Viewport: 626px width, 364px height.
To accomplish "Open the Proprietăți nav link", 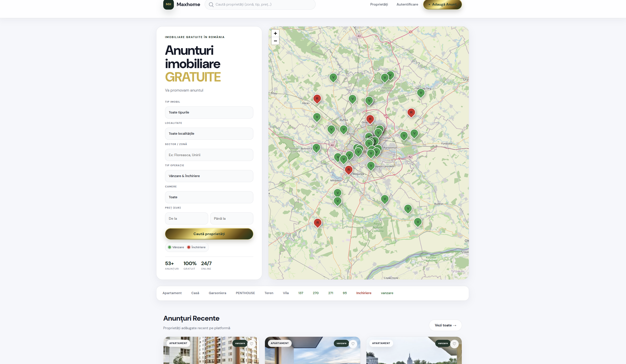I will 379,5.
